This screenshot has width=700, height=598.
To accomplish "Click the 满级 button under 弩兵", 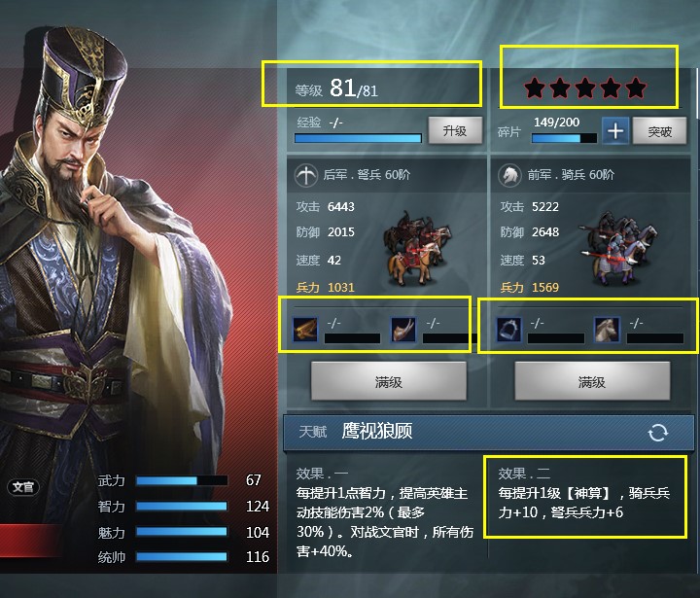I will point(388,381).
